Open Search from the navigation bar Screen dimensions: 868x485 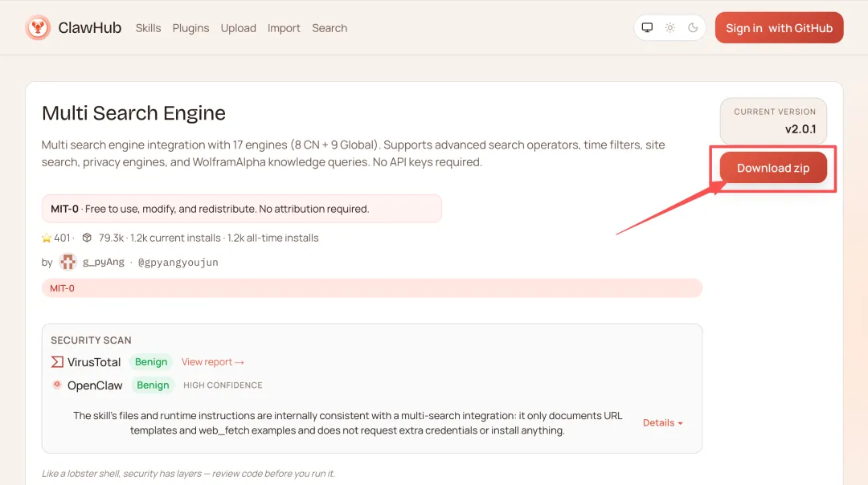[330, 28]
